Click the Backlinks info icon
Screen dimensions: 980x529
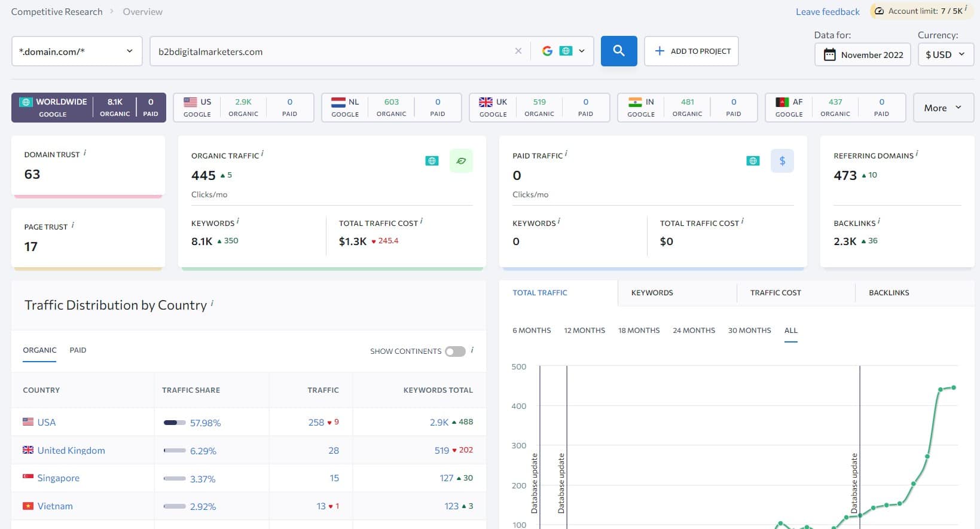[x=879, y=221]
